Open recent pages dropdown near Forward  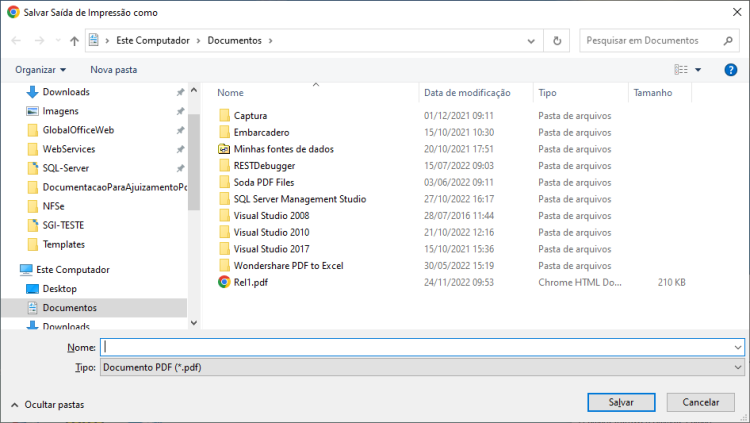tap(58, 41)
